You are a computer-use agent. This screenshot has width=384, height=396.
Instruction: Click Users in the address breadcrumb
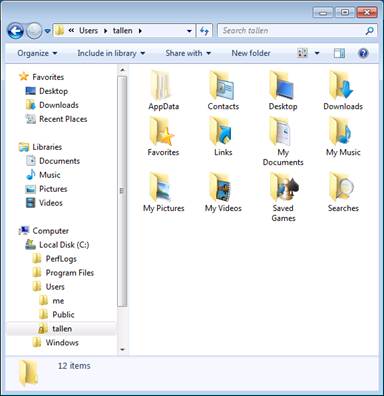88,31
